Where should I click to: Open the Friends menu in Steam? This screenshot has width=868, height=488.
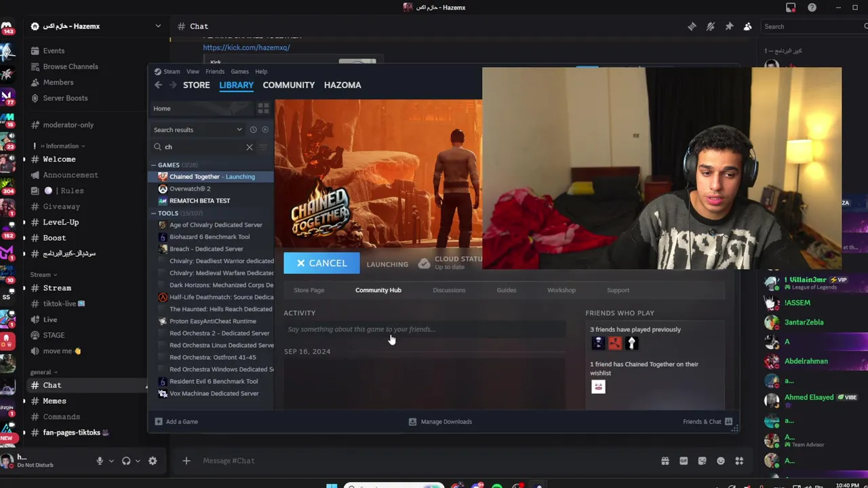(x=215, y=71)
